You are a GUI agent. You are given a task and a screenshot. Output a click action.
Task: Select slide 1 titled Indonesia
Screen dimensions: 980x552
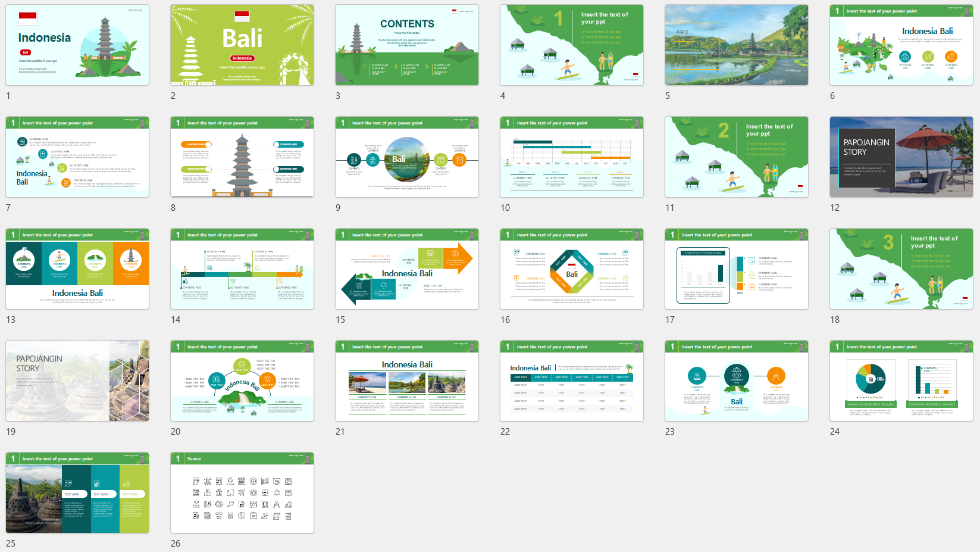pyautogui.click(x=77, y=45)
